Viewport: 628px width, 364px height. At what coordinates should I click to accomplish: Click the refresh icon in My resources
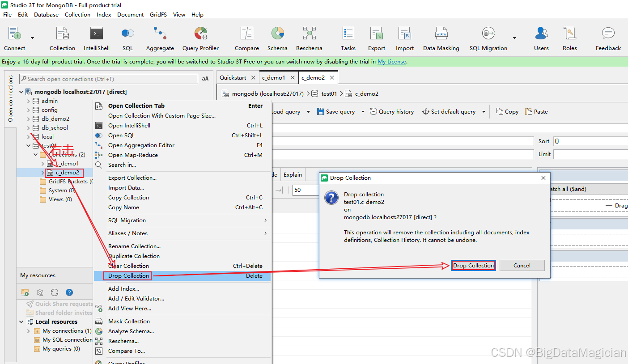[x=55, y=292]
